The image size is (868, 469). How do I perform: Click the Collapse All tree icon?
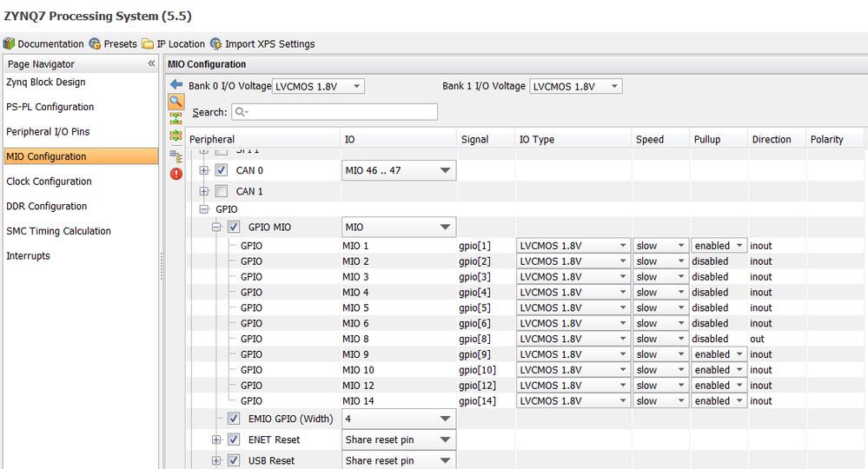coord(176,118)
